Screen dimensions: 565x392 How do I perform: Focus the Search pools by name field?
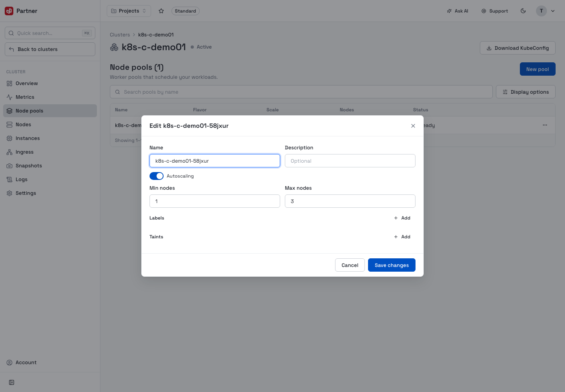click(301, 92)
